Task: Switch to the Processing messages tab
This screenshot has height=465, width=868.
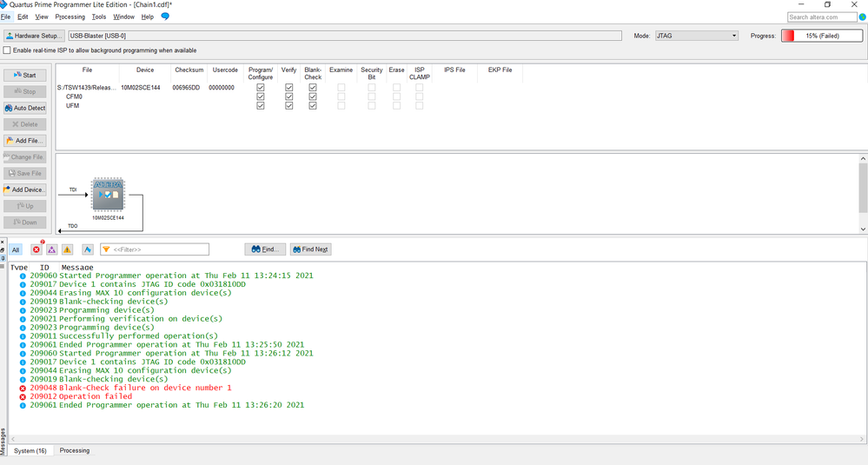Action: [75, 450]
